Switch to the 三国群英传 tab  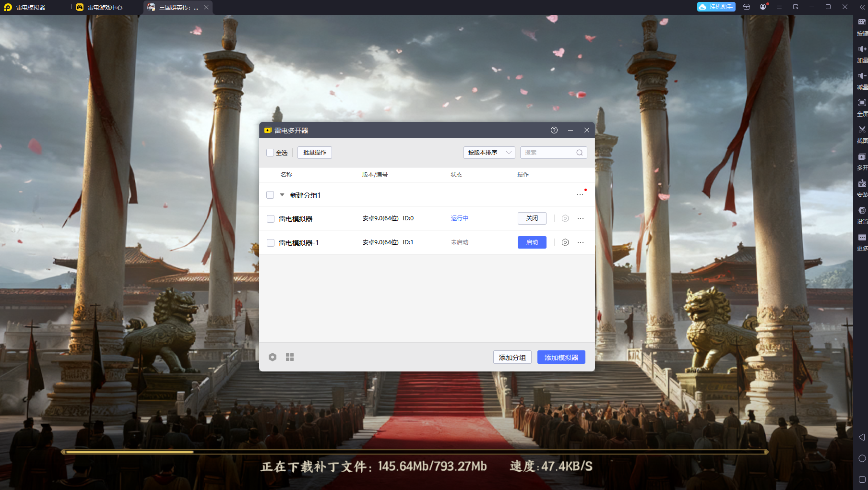pos(178,7)
